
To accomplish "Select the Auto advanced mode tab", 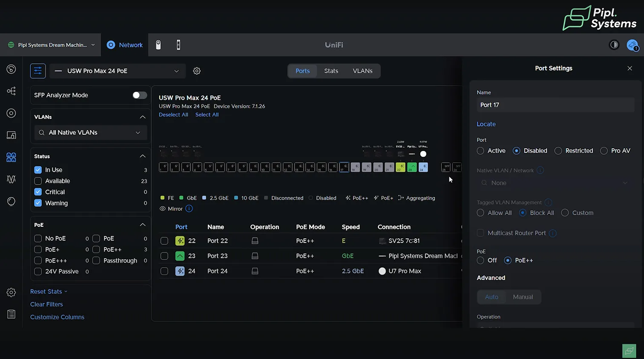I will click(x=492, y=297).
